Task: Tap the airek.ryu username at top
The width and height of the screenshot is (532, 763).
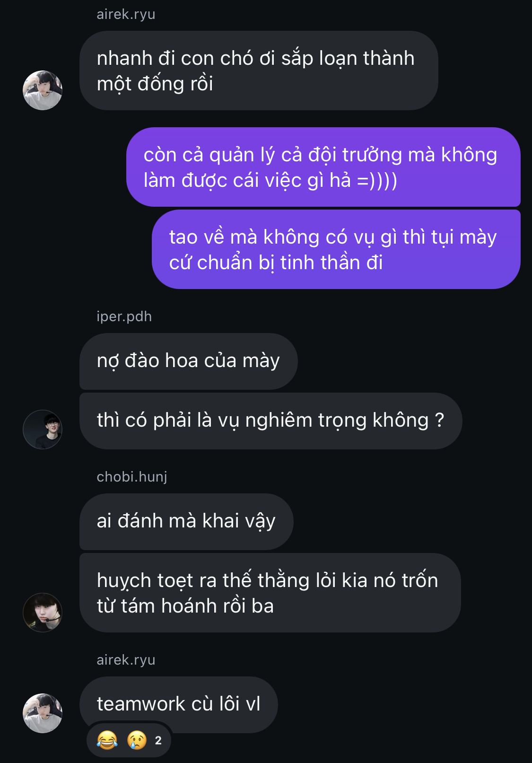Action: tap(126, 15)
